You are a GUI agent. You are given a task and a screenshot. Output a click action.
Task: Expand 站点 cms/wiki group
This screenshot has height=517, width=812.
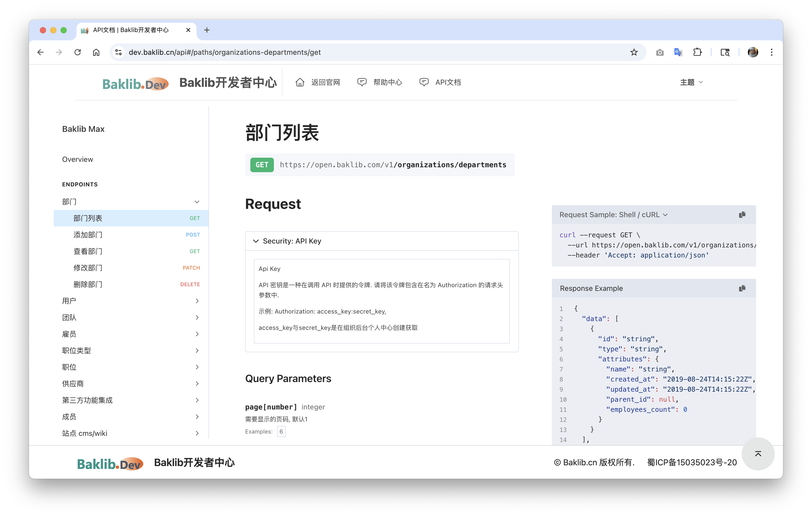point(131,433)
